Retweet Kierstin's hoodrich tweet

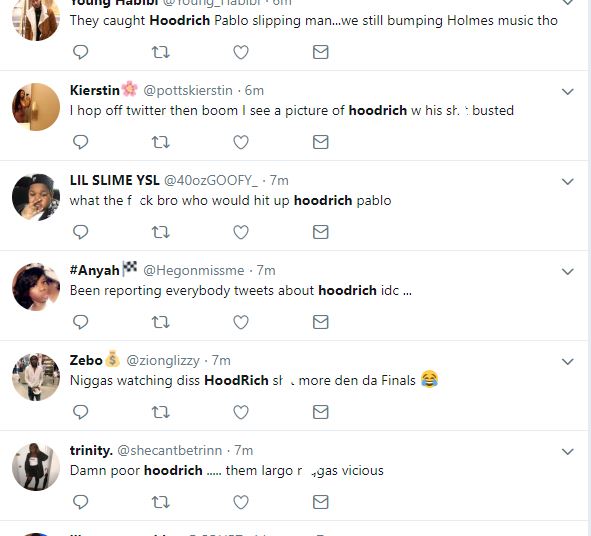pyautogui.click(x=161, y=142)
